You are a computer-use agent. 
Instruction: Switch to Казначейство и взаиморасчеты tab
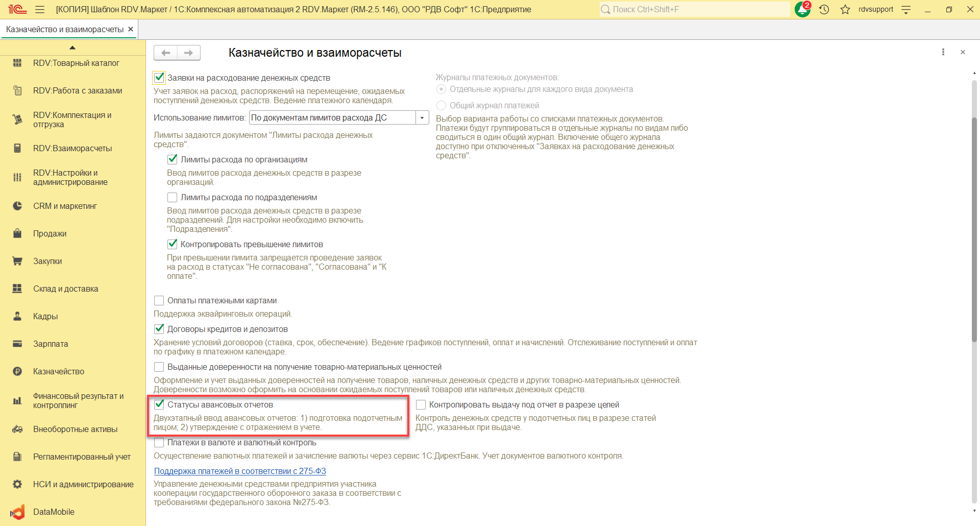[65, 29]
